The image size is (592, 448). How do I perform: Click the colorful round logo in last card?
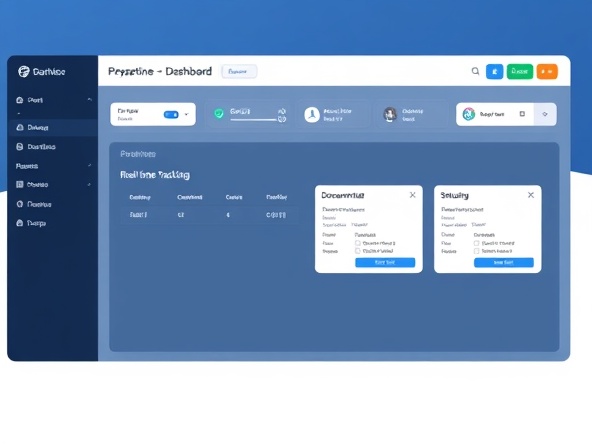point(469,114)
